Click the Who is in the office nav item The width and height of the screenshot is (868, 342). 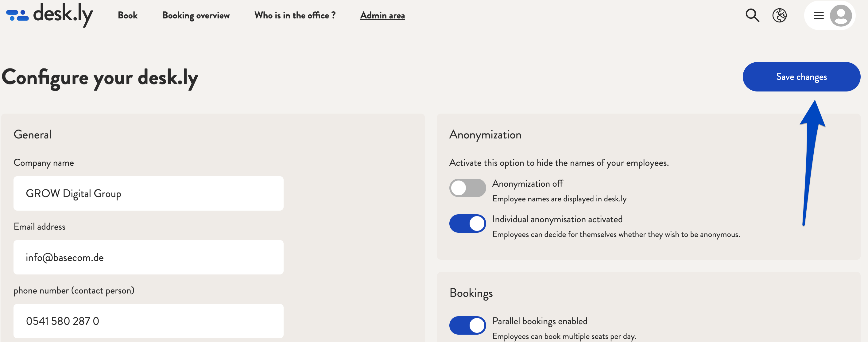tap(295, 15)
